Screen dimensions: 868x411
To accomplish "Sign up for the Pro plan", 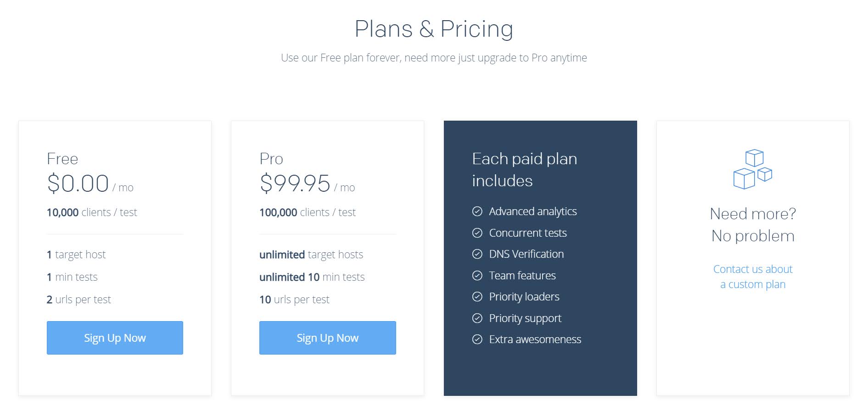I will pyautogui.click(x=327, y=338).
